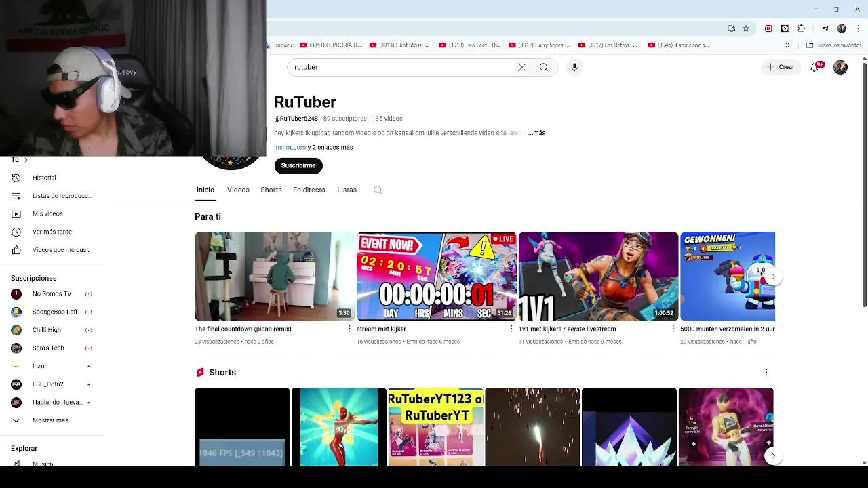This screenshot has height=488, width=868.
Task: Click the red extension icon in toolbar
Action: tap(768, 28)
